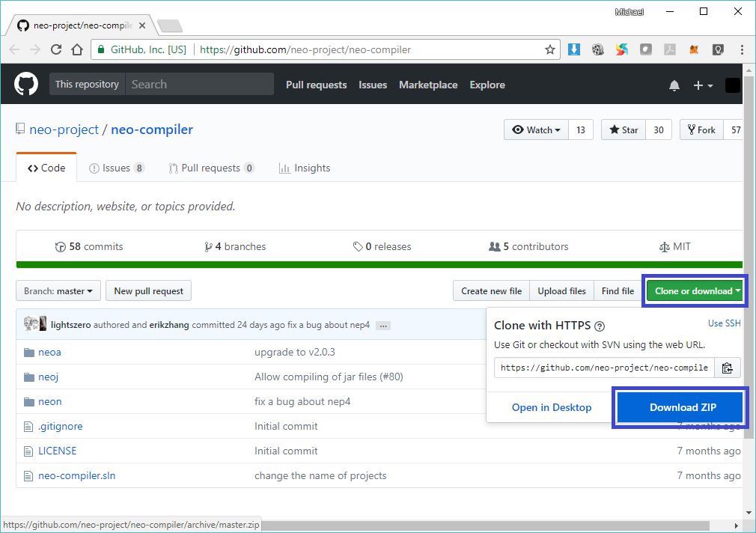View the 4 branches
Viewport: 756px width, 533px height.
coord(235,246)
